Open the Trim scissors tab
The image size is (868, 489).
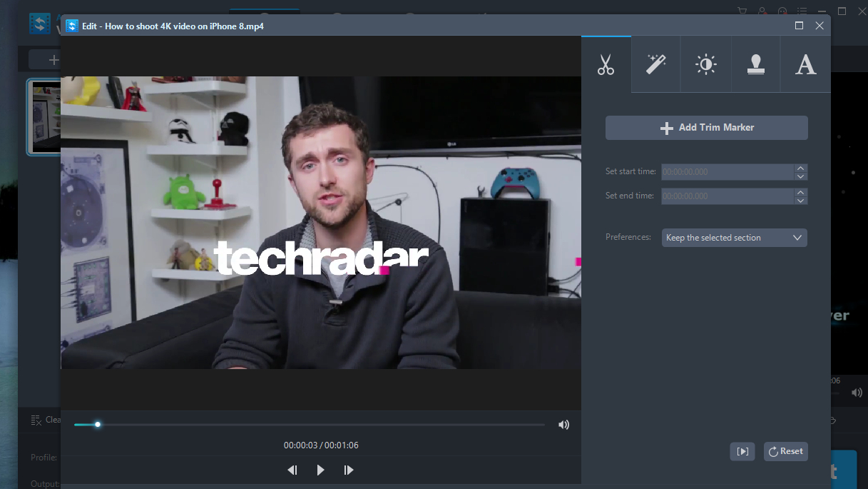(x=606, y=65)
